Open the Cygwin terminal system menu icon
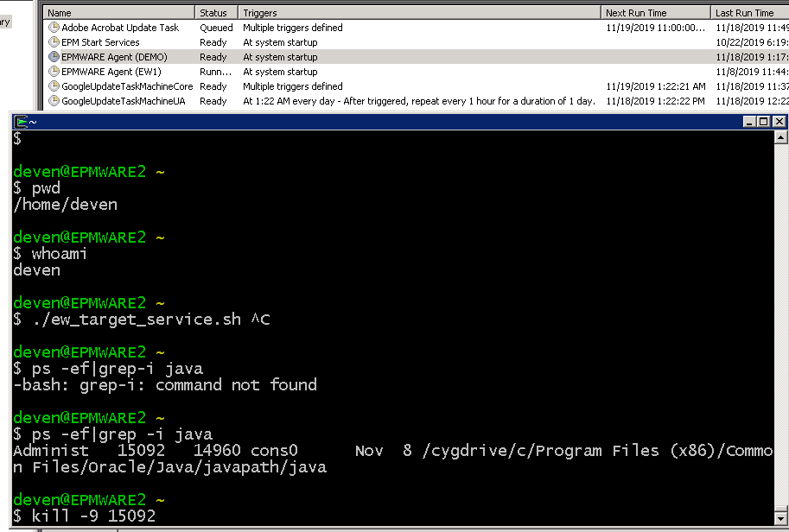This screenshot has height=532, width=789. click(22, 122)
